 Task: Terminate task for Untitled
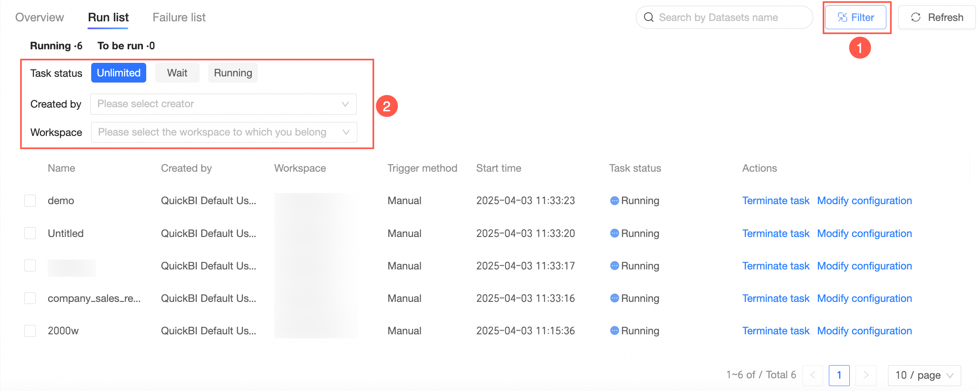point(775,233)
